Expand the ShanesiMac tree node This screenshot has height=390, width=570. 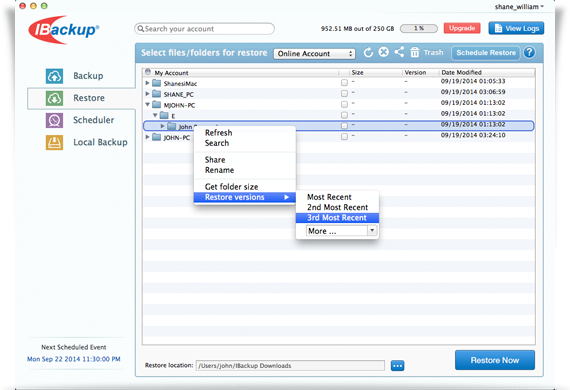point(147,83)
